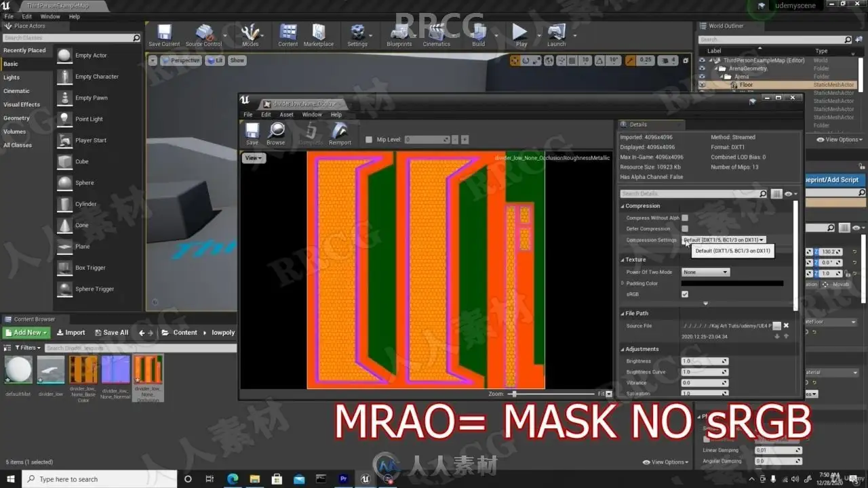Viewport: 868px width, 488px height.
Task: Select the Plane actor in Place Actors
Action: click(x=83, y=247)
